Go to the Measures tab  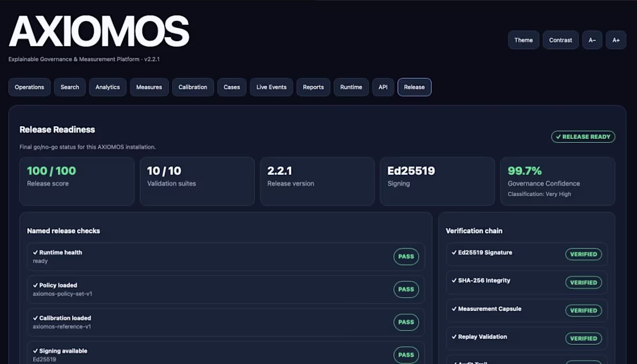pyautogui.click(x=149, y=87)
